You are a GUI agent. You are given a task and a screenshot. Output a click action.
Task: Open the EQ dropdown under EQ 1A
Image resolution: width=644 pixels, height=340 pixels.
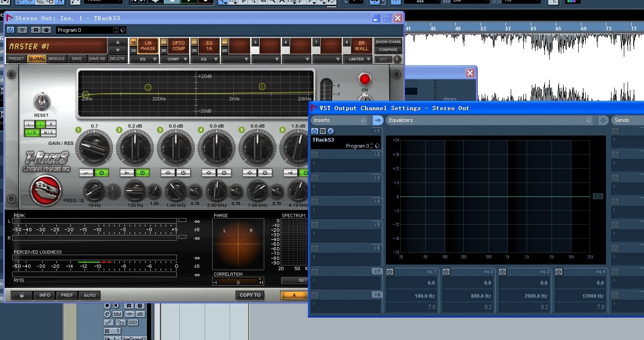[x=205, y=59]
